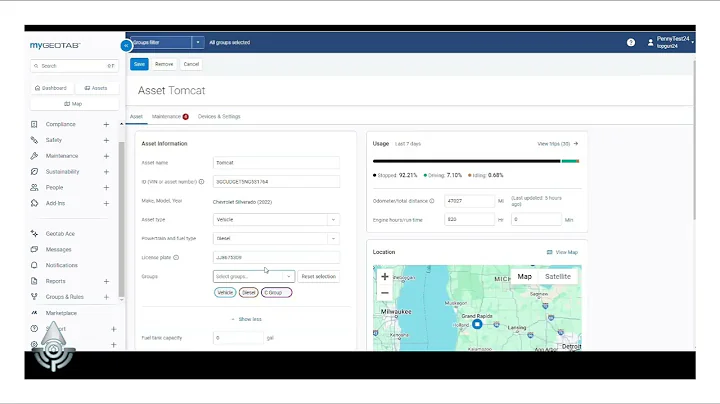Click the Notifications bell icon
This screenshot has width=720, height=404.
[34, 265]
